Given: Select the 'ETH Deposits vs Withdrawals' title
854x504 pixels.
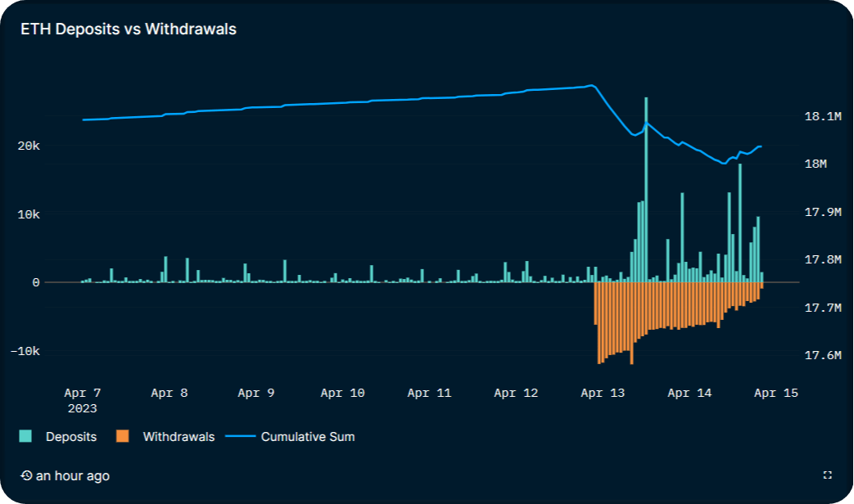Looking at the screenshot, I should 129,29.
